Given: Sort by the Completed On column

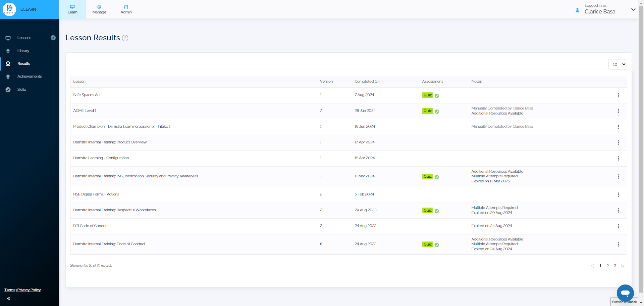Looking at the screenshot, I should click(367, 82).
